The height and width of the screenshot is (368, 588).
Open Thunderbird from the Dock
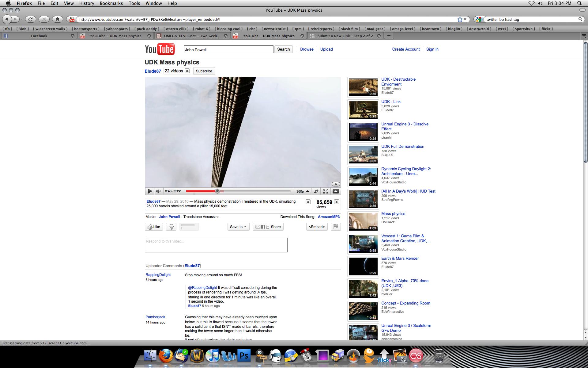tap(182, 356)
